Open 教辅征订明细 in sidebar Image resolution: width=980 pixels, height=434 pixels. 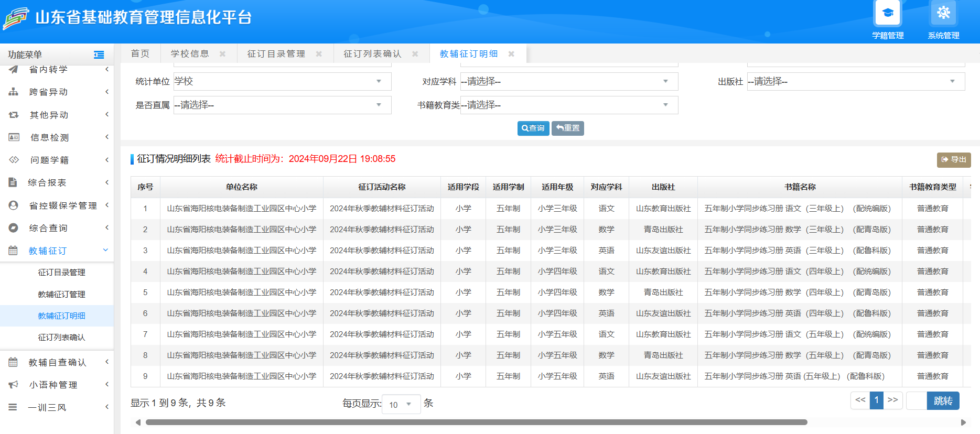click(x=61, y=316)
